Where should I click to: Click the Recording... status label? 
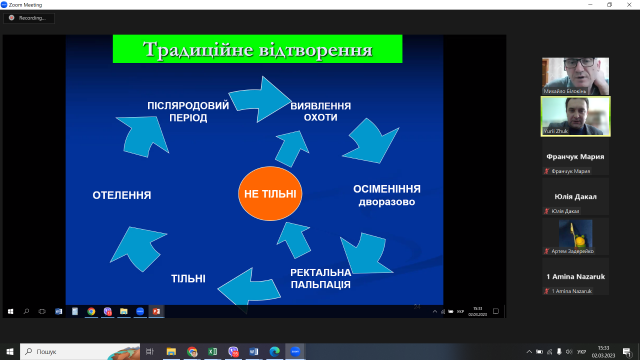[32, 18]
